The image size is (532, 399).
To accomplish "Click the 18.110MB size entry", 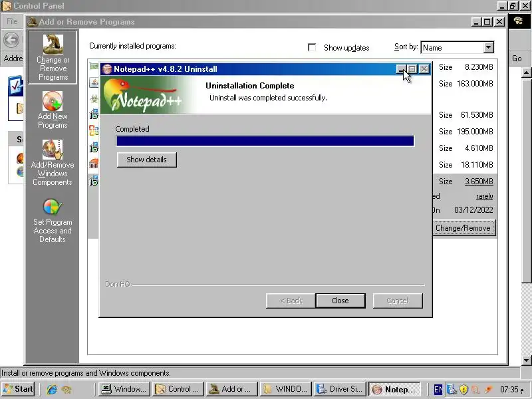I will (x=477, y=165).
